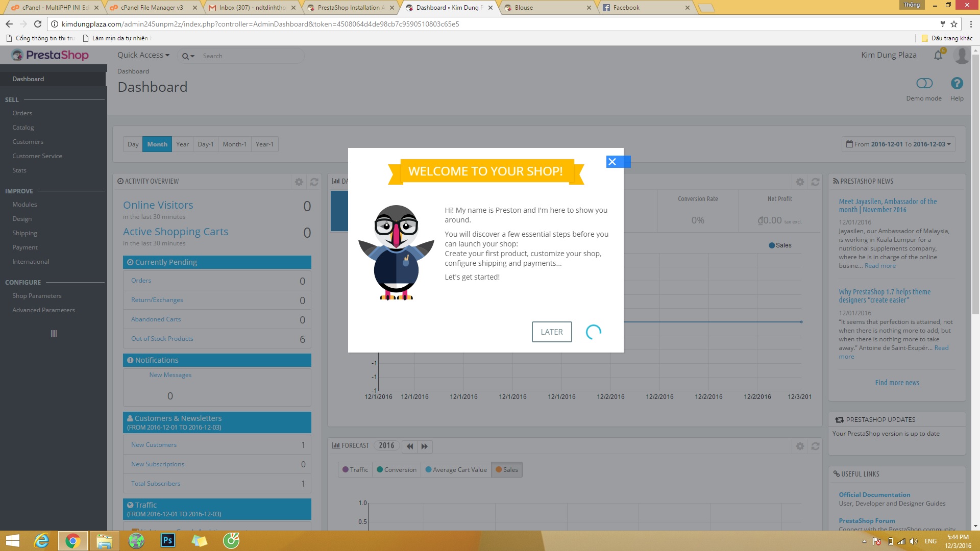This screenshot has width=980, height=551.
Task: Toggle Traffic series in forecast
Action: [x=355, y=470]
